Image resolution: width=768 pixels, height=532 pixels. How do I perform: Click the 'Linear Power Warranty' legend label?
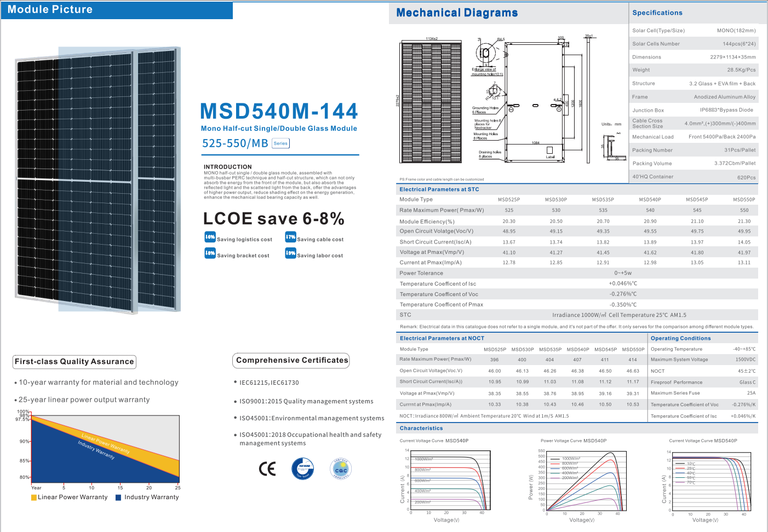point(73,498)
